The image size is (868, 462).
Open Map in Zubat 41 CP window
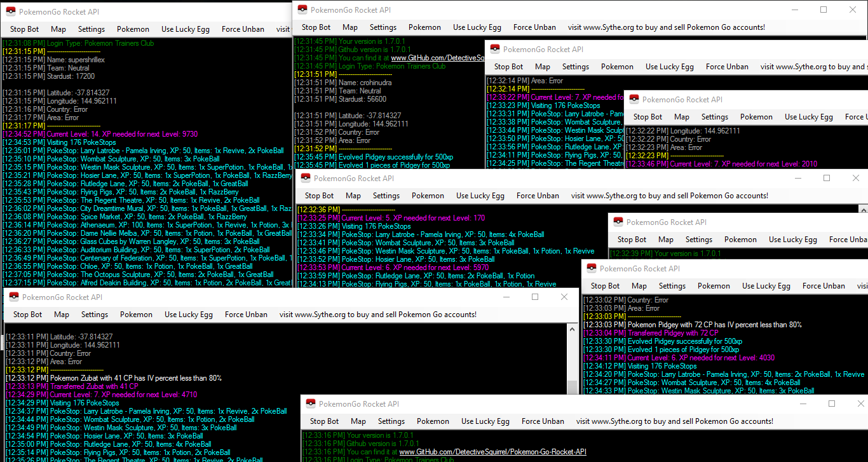(62, 315)
